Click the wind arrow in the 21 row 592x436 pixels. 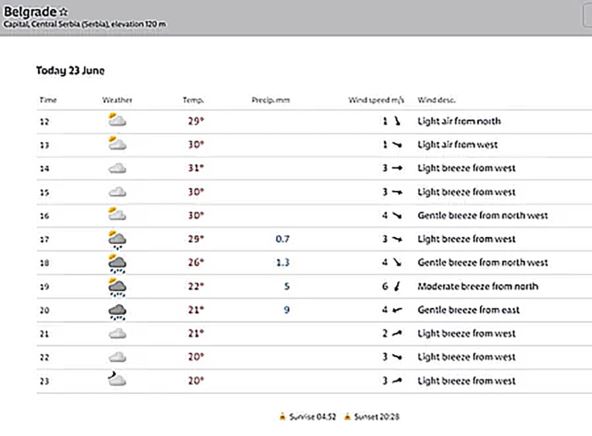pyautogui.click(x=397, y=333)
